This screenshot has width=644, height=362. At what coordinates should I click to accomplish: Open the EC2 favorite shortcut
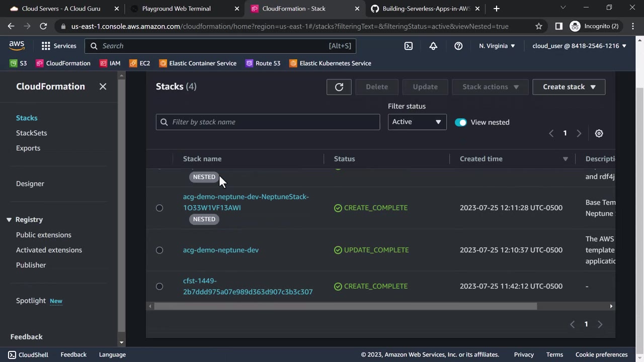[140, 63]
